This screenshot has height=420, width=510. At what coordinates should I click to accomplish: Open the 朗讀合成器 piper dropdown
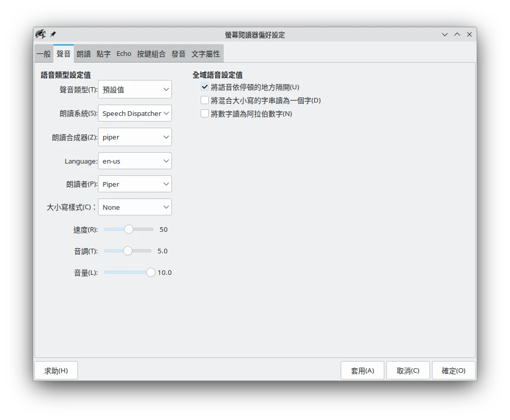pyautogui.click(x=135, y=137)
